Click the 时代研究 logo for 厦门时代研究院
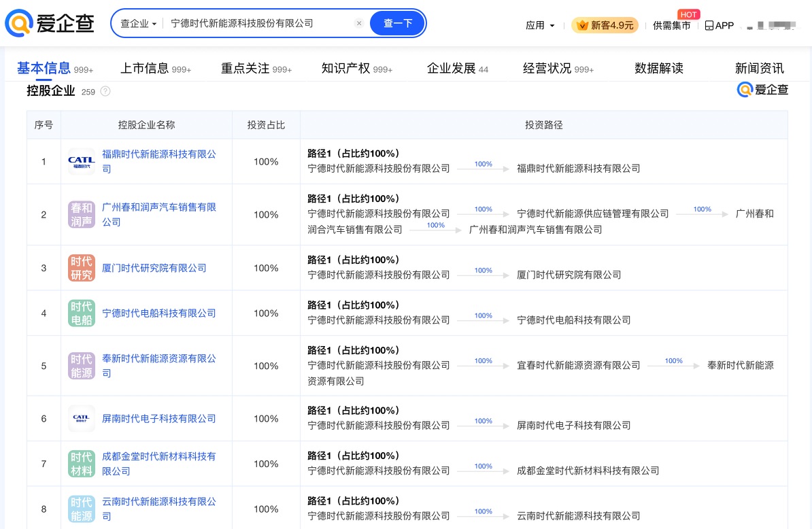 coord(81,267)
